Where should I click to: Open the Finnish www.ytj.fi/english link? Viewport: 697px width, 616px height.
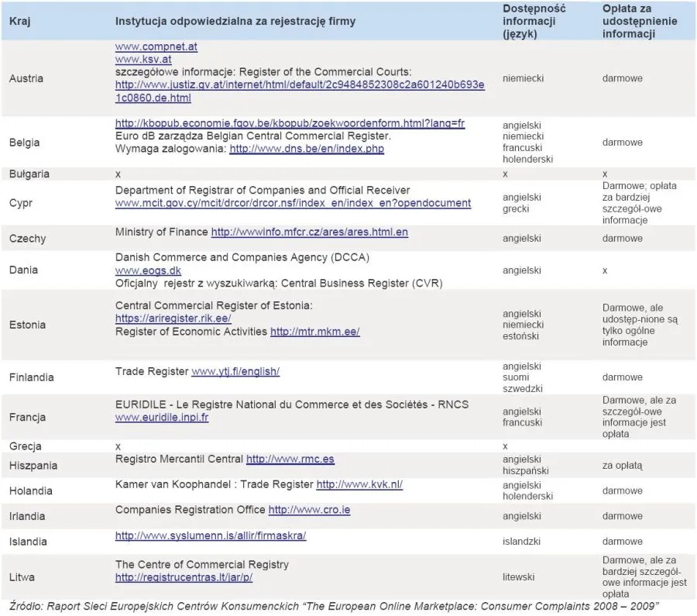pyautogui.click(x=235, y=371)
